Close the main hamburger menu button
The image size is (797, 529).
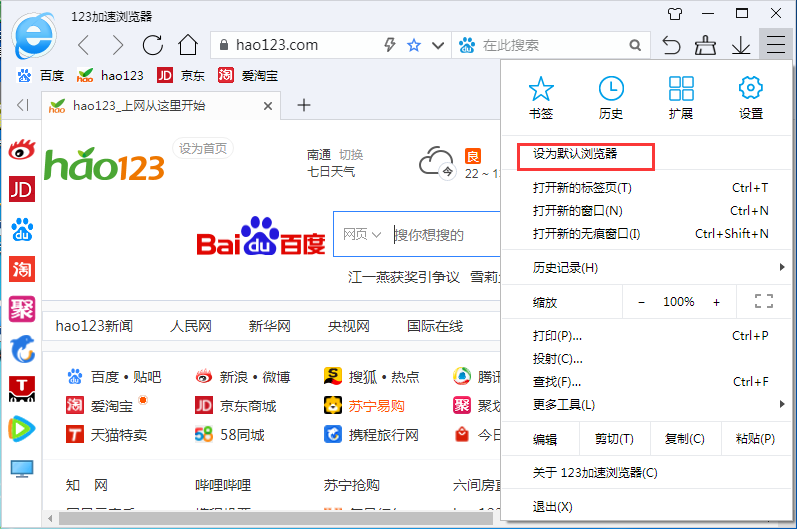776,44
